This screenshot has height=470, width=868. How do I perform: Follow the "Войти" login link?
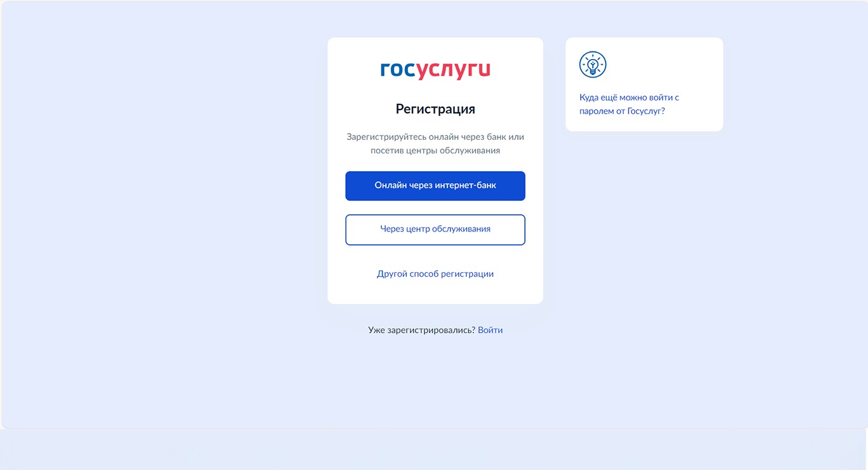coord(490,330)
